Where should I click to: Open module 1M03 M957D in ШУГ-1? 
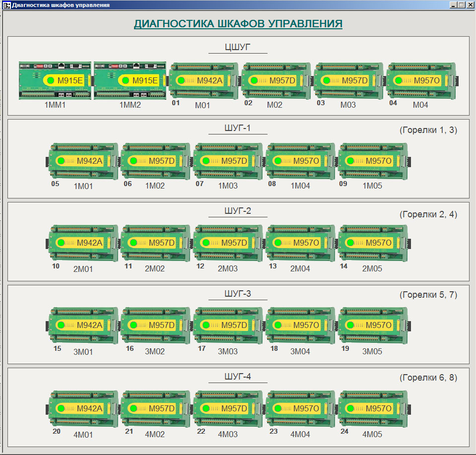227,161
